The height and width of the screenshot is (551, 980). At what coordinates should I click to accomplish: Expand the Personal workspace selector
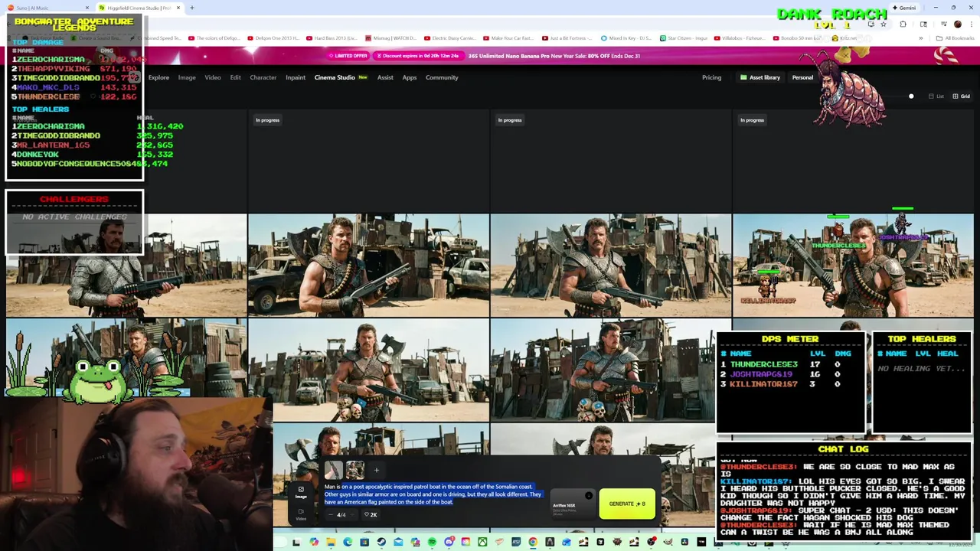[802, 77]
